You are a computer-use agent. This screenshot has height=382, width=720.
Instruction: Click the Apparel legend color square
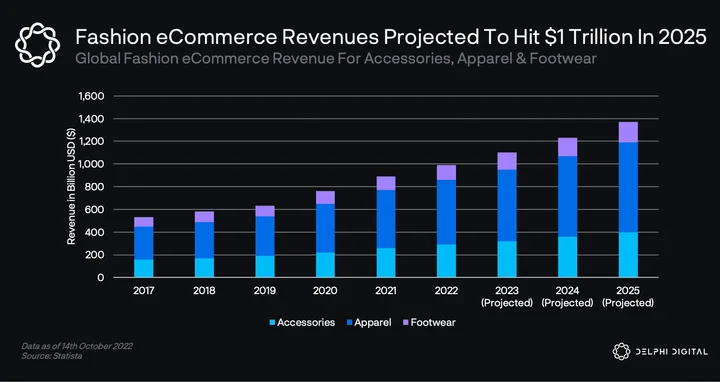pyautogui.click(x=349, y=323)
